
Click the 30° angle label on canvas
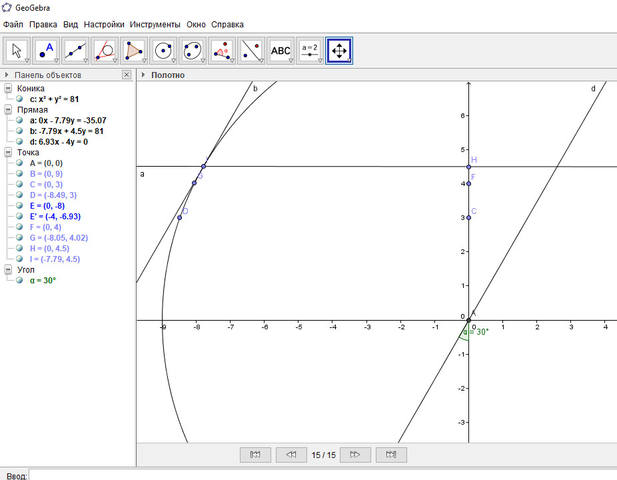coord(478,332)
